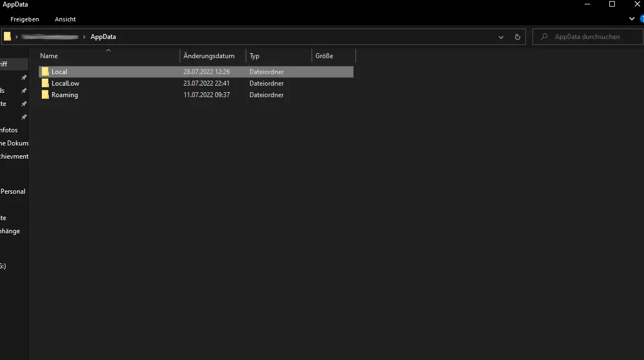The height and width of the screenshot is (360, 644).
Task: Expand the chevron before AppData breadcrumb
Action: (84, 37)
